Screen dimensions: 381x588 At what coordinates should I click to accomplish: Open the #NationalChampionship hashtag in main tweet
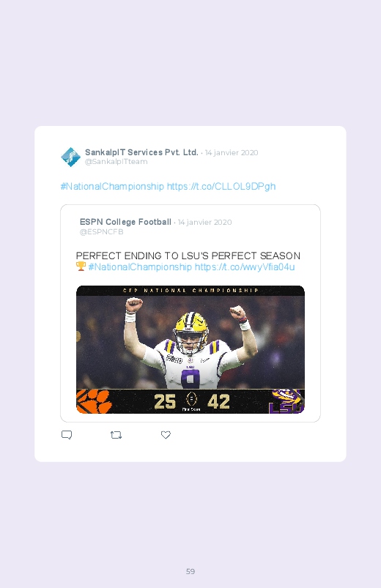[x=112, y=187]
